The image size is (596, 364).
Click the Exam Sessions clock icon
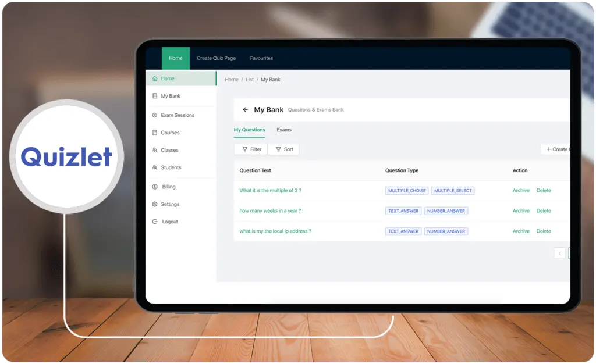point(155,115)
